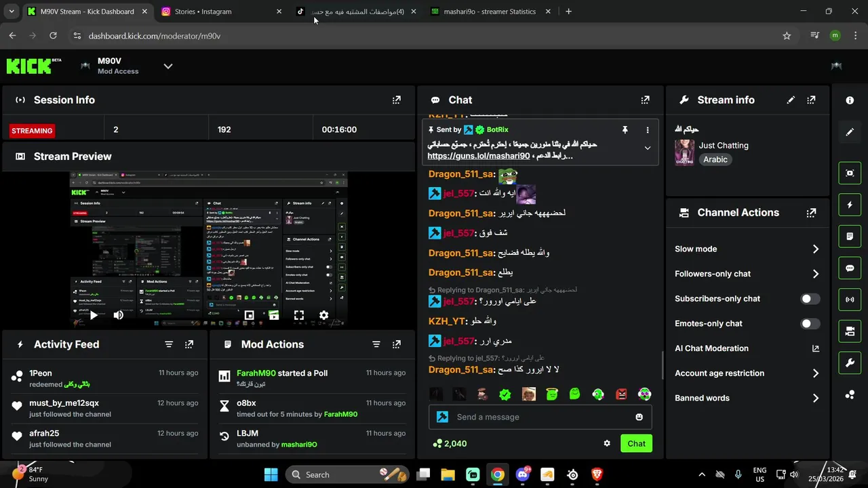Pop out the Chat panel
This screenshot has width=868, height=488.
645,100
